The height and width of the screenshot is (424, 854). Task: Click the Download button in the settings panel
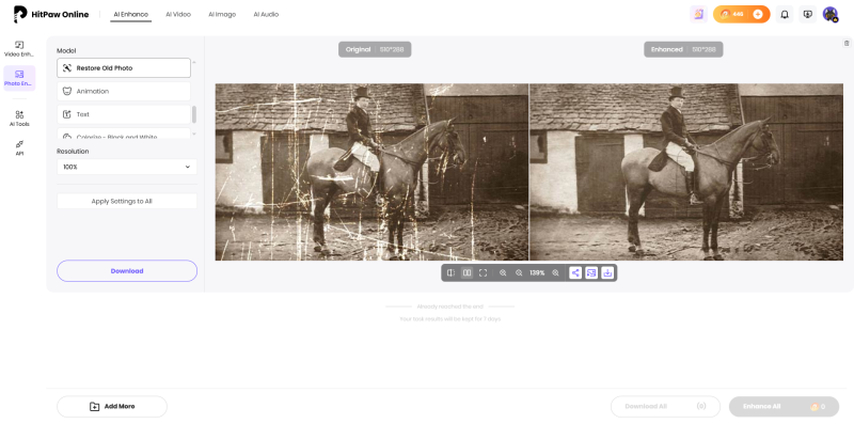coord(127,271)
